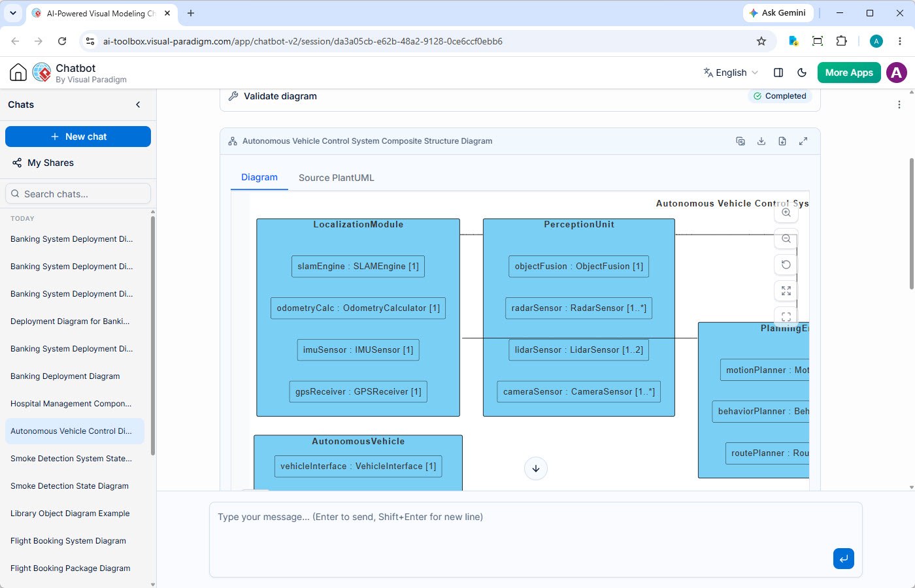The height and width of the screenshot is (588, 915).
Task: Bookmark this page with star icon
Action: pos(761,41)
